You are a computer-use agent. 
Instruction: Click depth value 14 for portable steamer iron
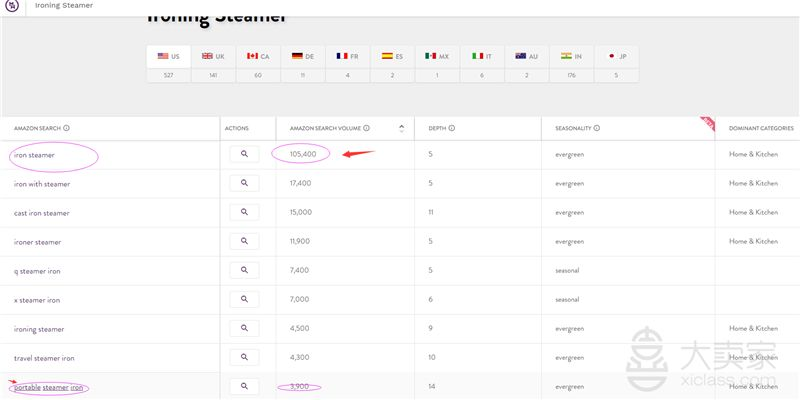click(x=432, y=387)
